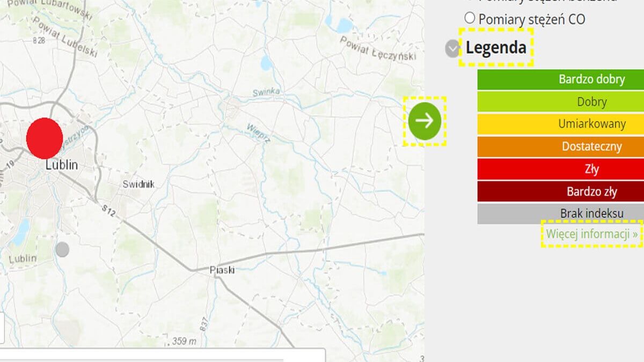Viewport: 644px width, 362px height.
Task: Click the Swinka river label
Action: pos(266,92)
